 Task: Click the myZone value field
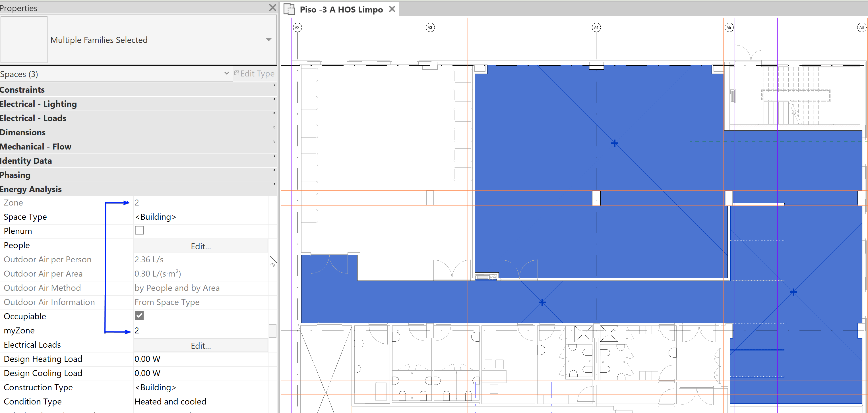point(201,331)
